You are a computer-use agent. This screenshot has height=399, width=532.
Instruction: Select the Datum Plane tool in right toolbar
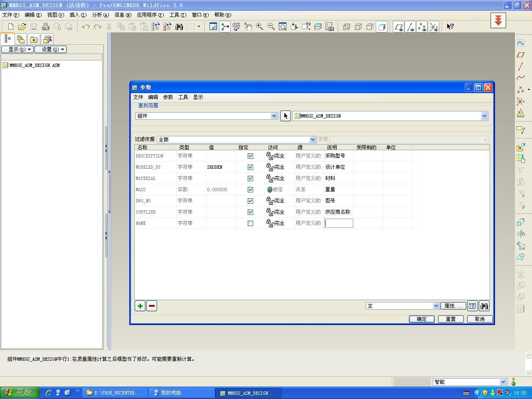[520, 54]
